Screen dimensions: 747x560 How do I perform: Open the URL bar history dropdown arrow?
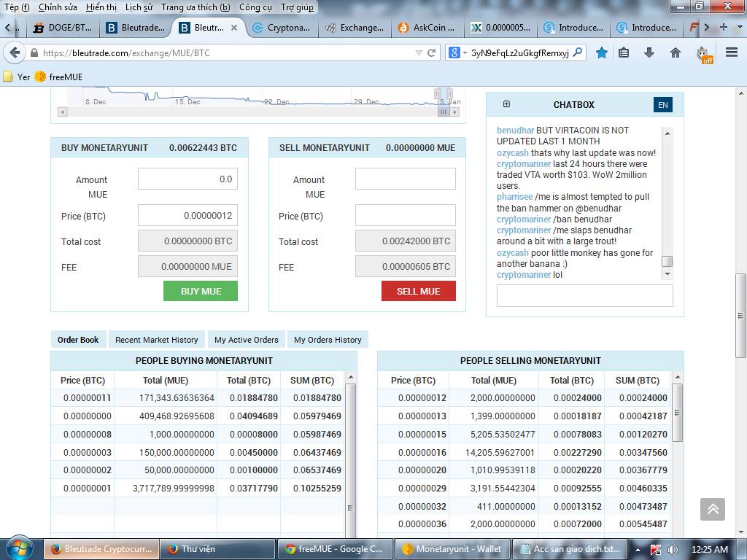tap(419, 52)
